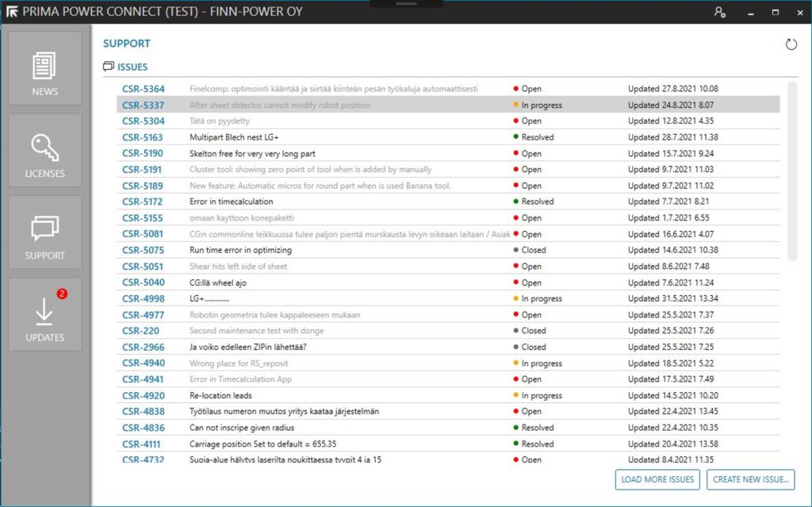Click the Issues speech bubble icon
The width and height of the screenshot is (812, 507).
(x=109, y=67)
